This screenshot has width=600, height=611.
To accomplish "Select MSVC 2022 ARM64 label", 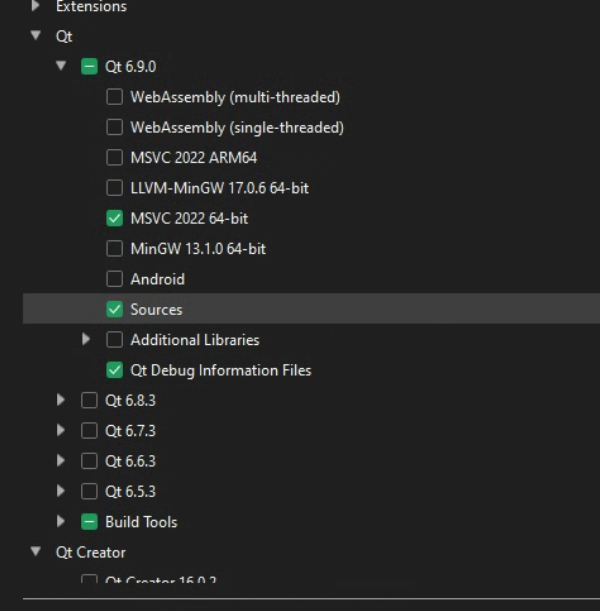I will (194, 158).
